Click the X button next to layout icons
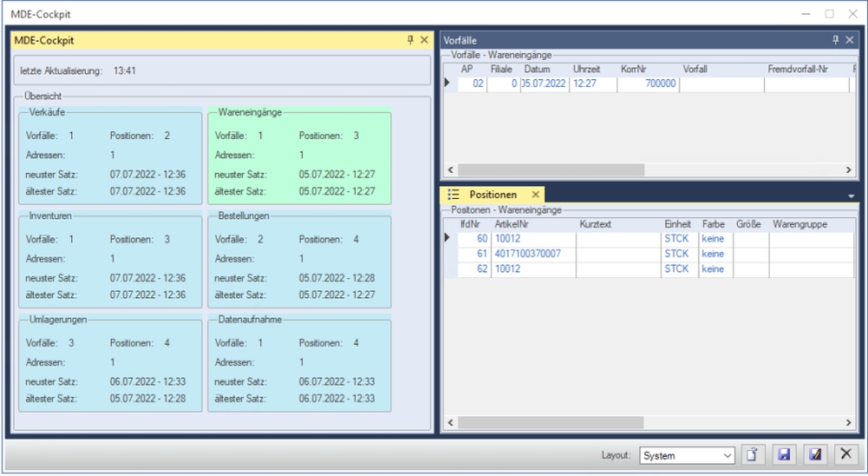Image resolution: width=868 pixels, height=476 pixels. [x=846, y=455]
